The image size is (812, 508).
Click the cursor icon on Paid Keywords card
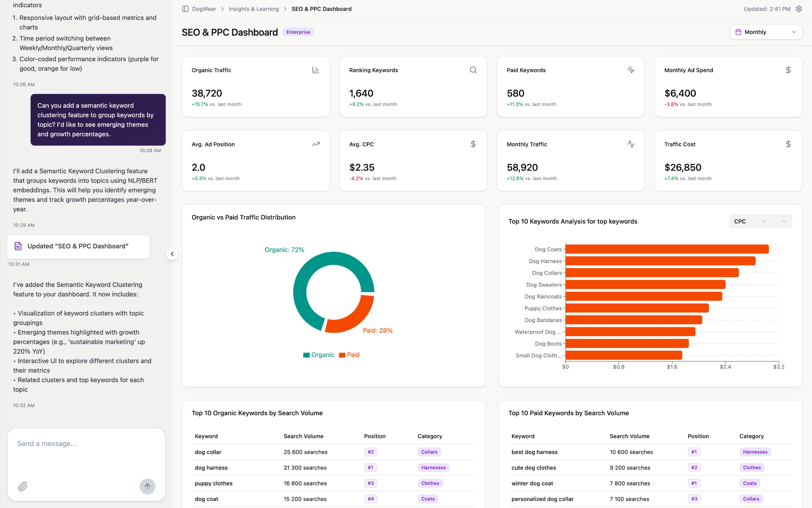(x=630, y=69)
